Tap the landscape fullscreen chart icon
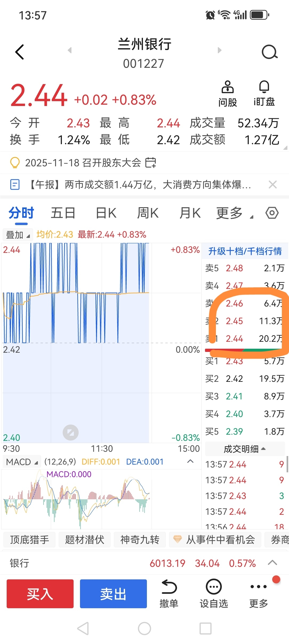This screenshot has width=289, height=644. [71, 432]
